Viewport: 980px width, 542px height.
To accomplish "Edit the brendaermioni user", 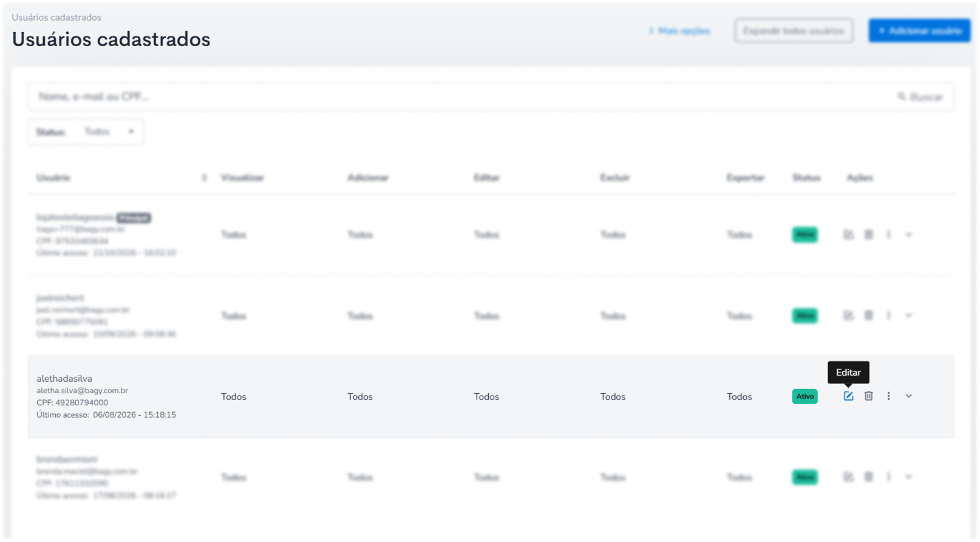I will tap(848, 477).
